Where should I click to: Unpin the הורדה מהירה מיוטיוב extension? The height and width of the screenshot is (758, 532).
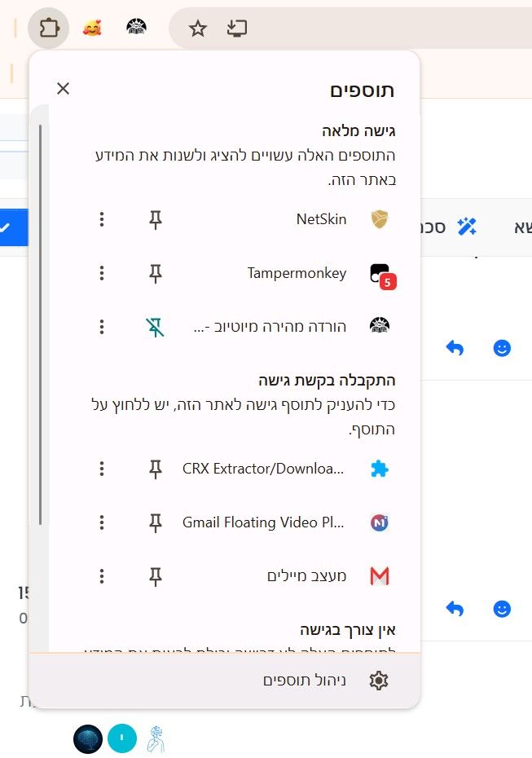(155, 328)
